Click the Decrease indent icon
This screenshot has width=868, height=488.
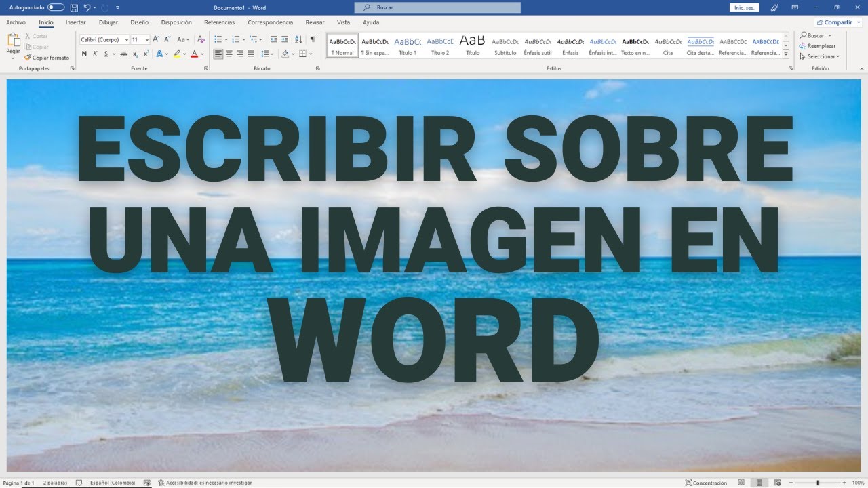click(x=273, y=39)
